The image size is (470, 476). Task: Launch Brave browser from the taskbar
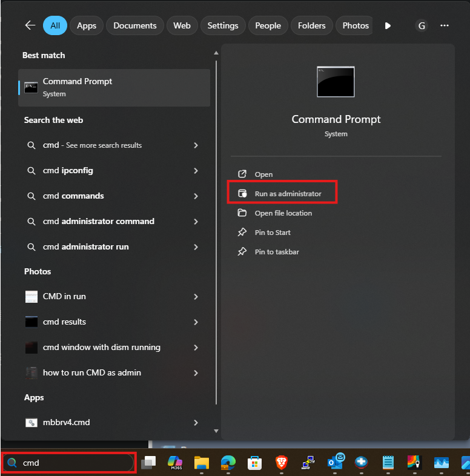tap(282, 463)
